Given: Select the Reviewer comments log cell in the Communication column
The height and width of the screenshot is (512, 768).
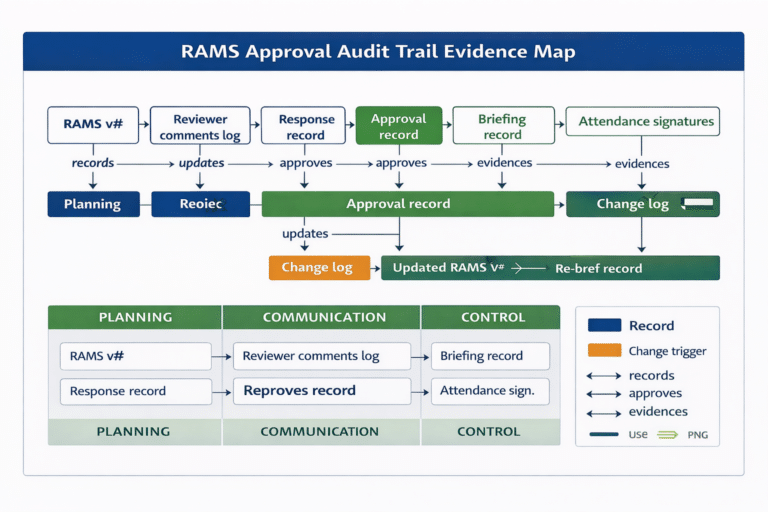Looking at the screenshot, I should pyautogui.click(x=322, y=356).
